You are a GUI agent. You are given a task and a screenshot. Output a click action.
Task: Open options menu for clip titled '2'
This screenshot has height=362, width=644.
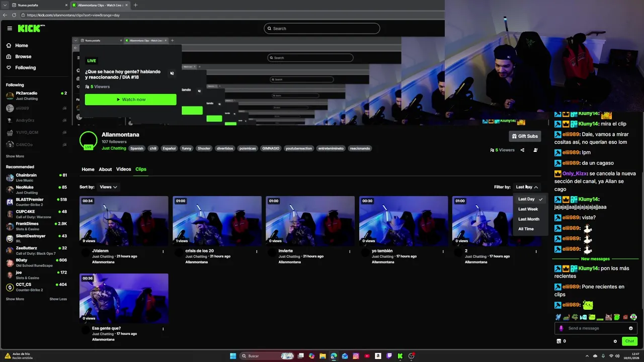tap(536, 251)
